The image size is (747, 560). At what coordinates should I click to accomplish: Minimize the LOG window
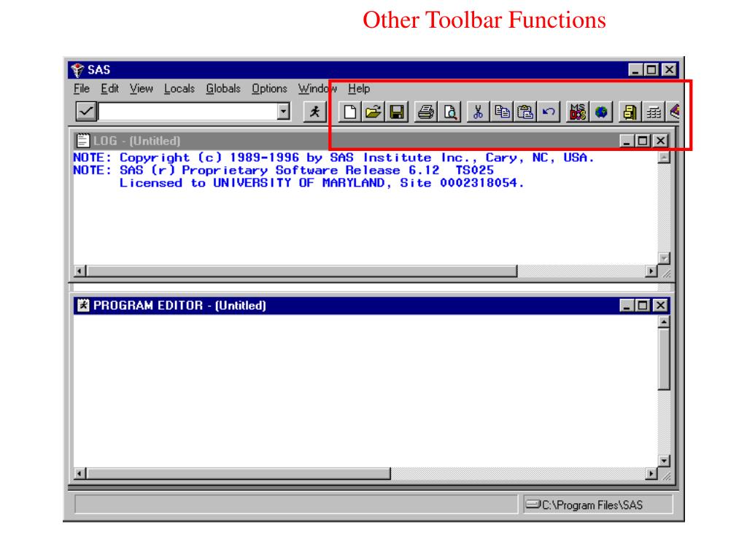[627, 141]
